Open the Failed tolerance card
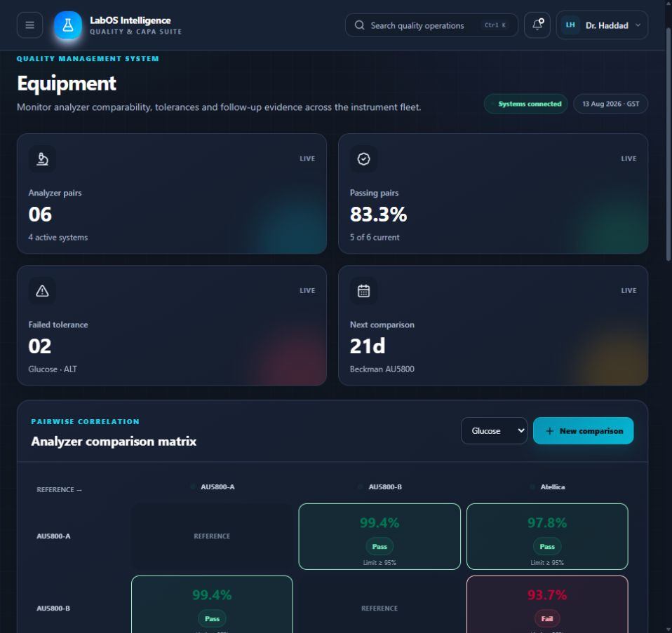Viewport: 672px width, 633px height. click(171, 325)
